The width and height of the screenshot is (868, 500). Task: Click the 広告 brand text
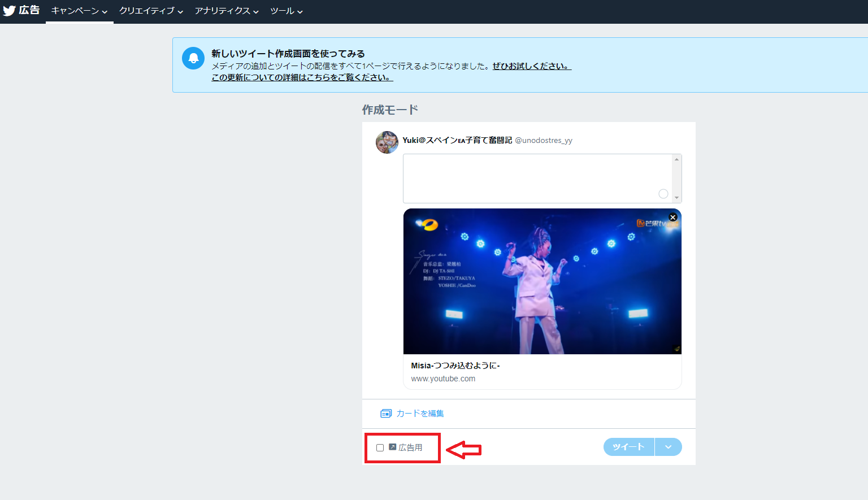click(x=29, y=10)
